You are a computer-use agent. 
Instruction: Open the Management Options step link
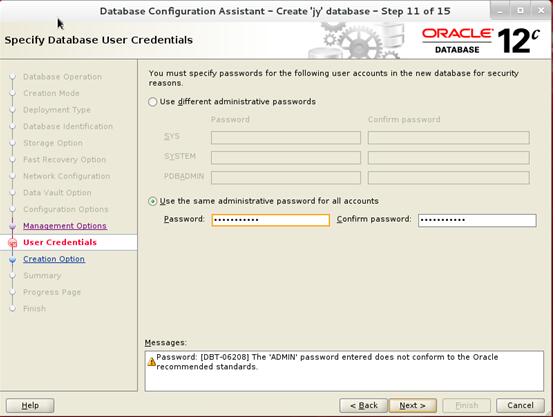point(65,226)
